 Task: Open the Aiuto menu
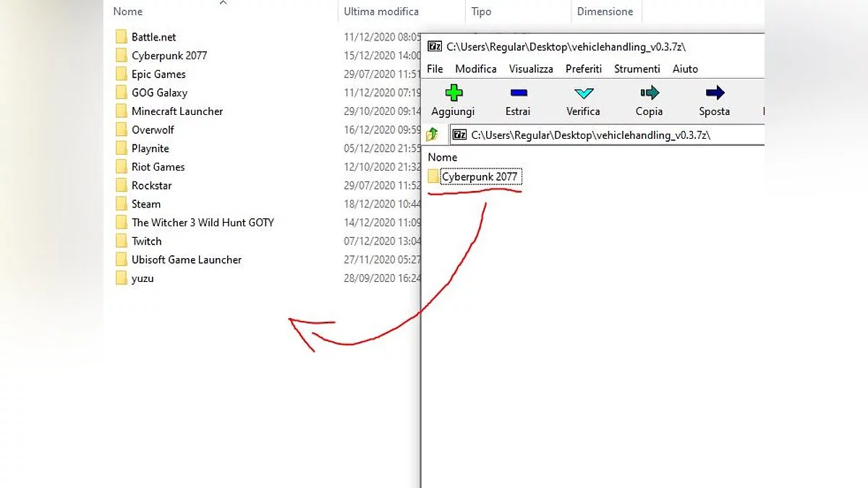[x=686, y=69]
